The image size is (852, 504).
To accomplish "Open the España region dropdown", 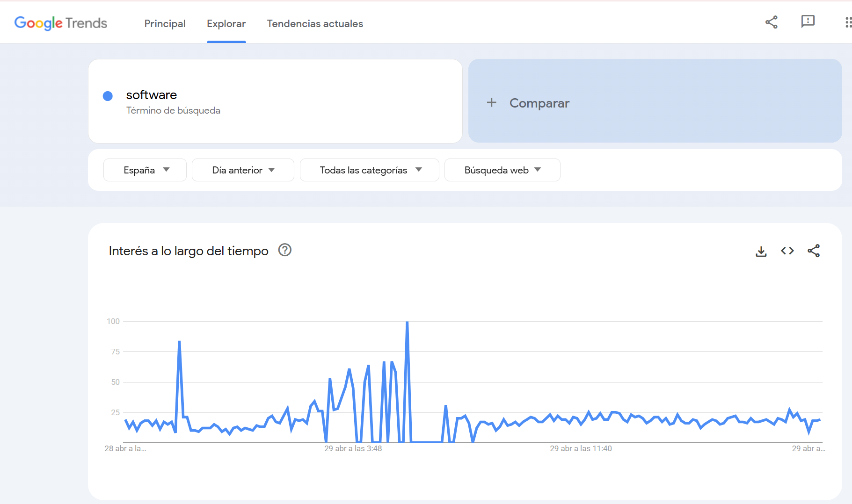I will coord(145,170).
